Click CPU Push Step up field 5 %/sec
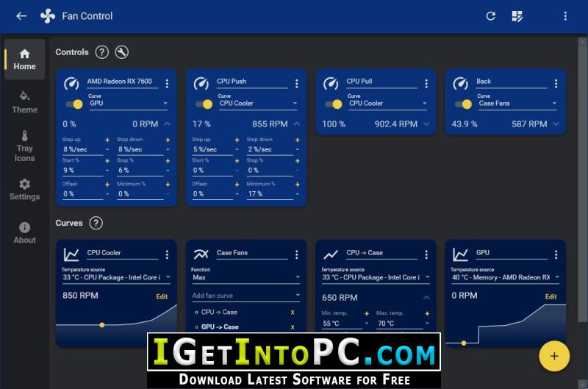This screenshot has width=588, height=389. [212, 149]
